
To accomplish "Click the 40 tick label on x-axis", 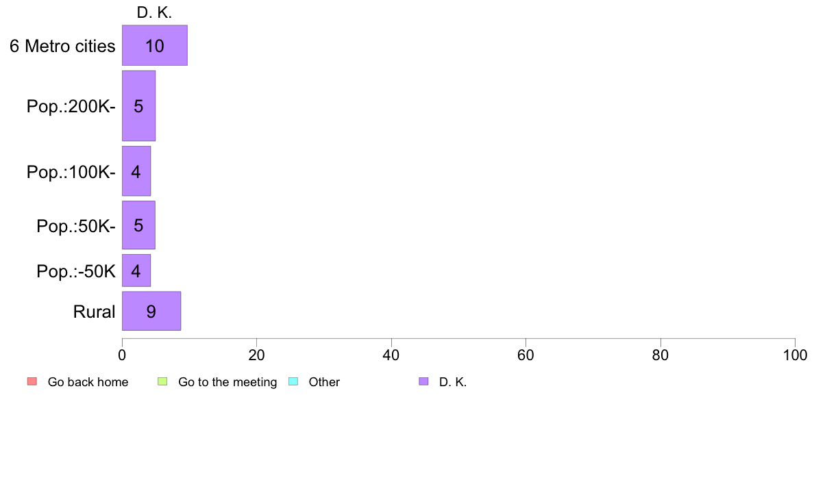I will 391,355.
